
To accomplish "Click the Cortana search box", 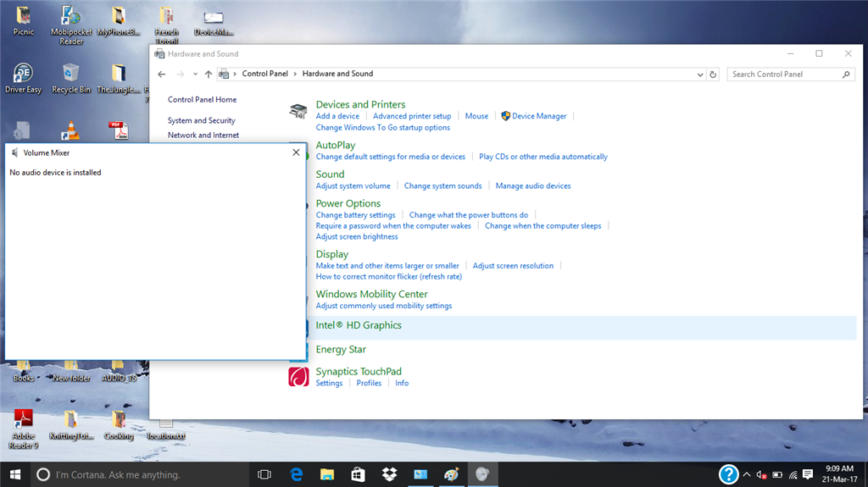I will click(x=140, y=475).
